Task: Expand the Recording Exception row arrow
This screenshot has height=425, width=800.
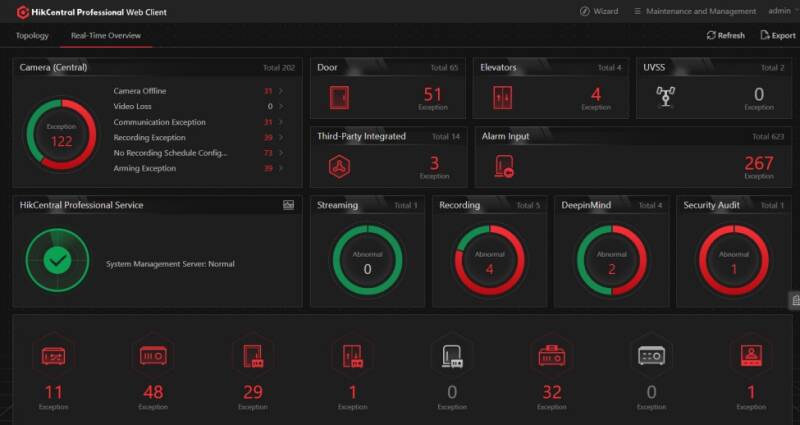Action: pos(281,138)
